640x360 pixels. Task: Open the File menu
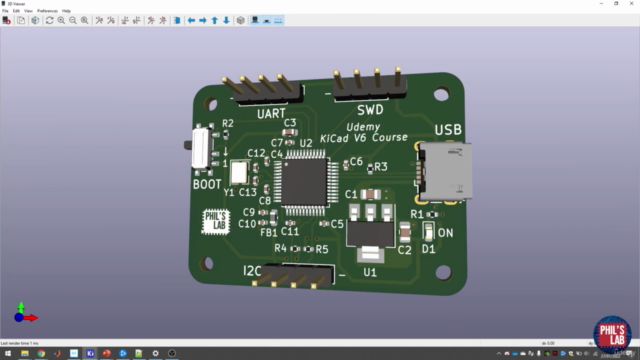pyautogui.click(x=5, y=11)
